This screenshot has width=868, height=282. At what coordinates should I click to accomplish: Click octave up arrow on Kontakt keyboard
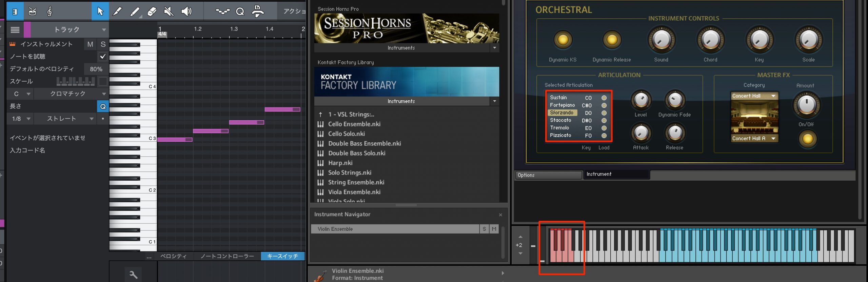point(520,237)
